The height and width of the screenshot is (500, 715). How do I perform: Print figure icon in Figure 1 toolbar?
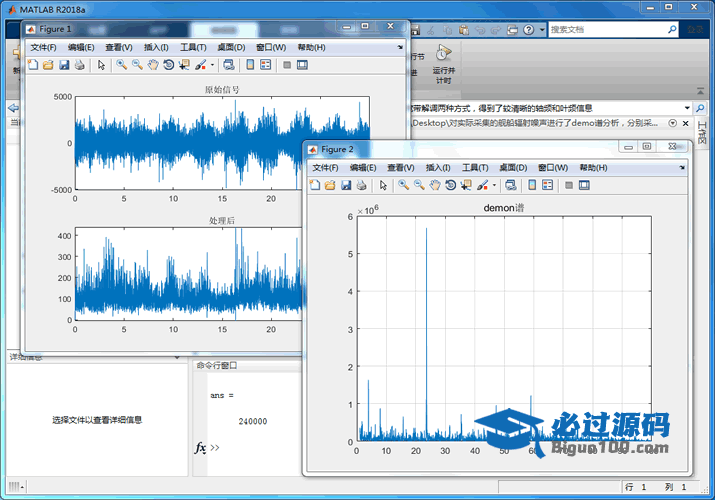(80, 65)
